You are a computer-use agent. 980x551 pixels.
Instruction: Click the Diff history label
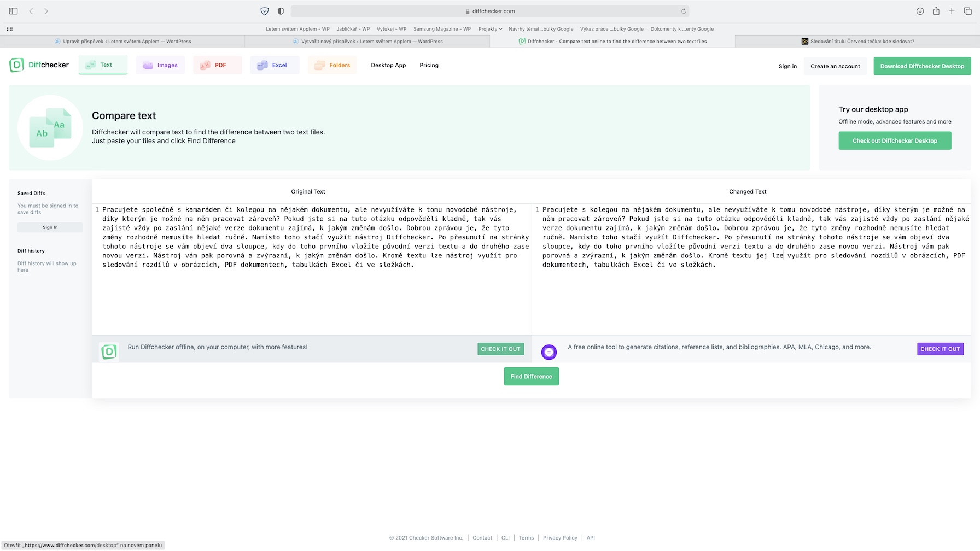[x=31, y=251]
